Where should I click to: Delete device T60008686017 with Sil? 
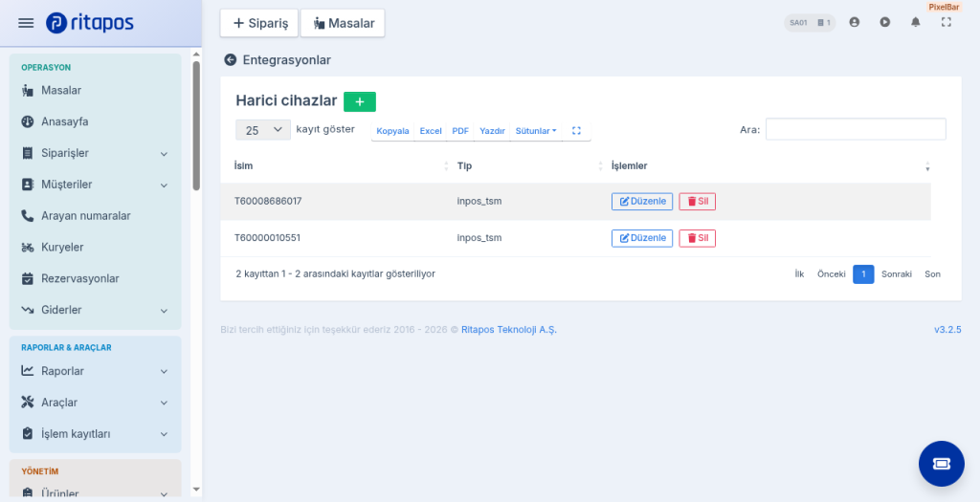pos(697,201)
